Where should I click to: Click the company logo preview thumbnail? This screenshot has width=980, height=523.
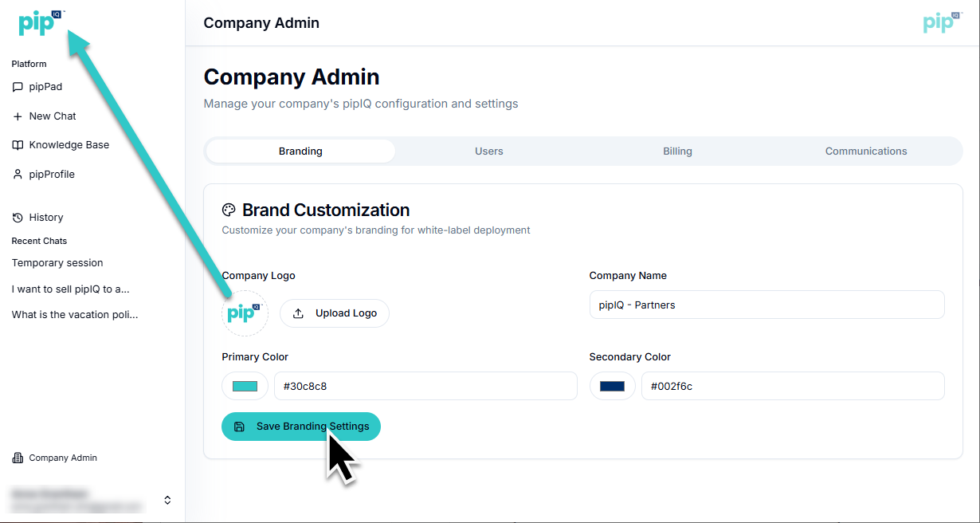tap(245, 313)
